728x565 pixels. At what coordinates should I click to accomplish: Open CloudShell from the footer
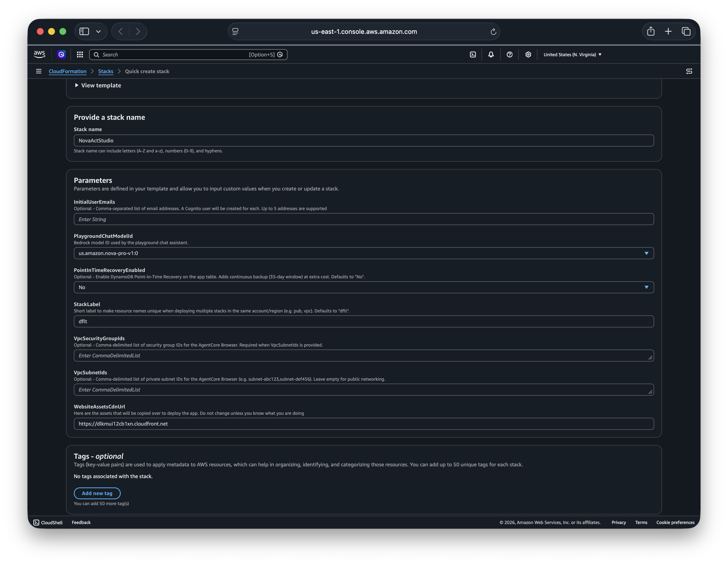48,522
